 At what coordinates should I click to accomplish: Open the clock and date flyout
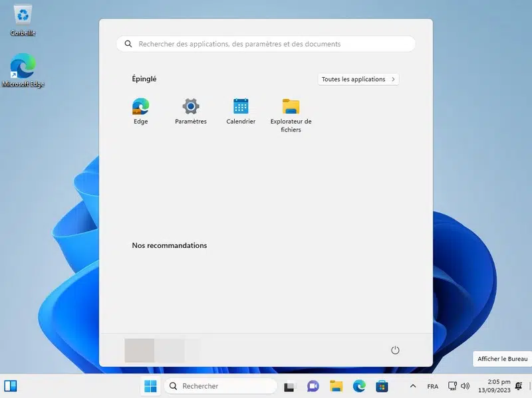click(x=499, y=386)
